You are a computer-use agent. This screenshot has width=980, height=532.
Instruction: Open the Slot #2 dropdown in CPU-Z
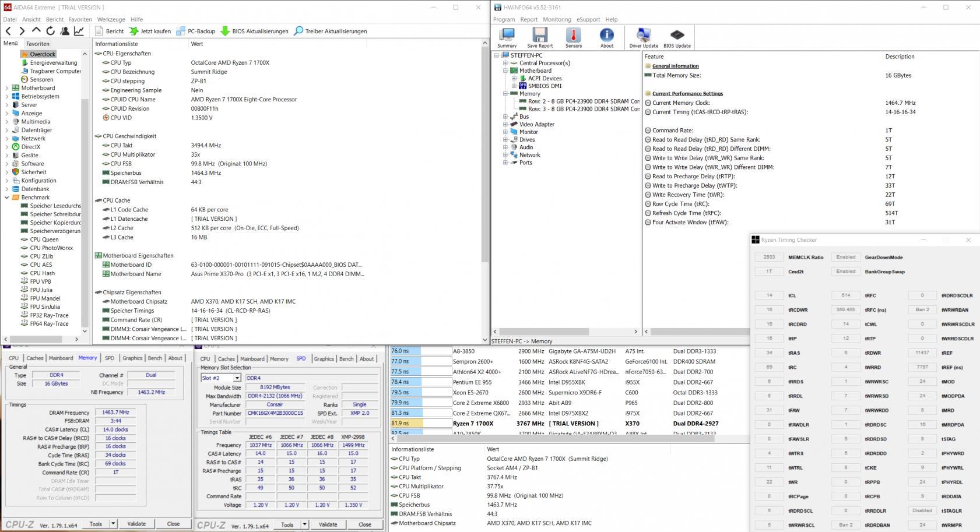(x=237, y=378)
